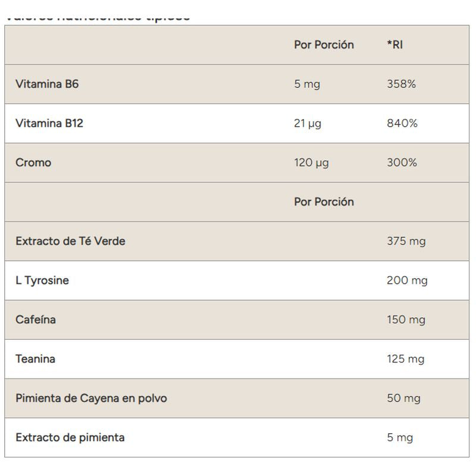Viewport: 476px width, 476px height.
Task: Select the 5 mg Vitamina B6 value
Action: pos(307,84)
